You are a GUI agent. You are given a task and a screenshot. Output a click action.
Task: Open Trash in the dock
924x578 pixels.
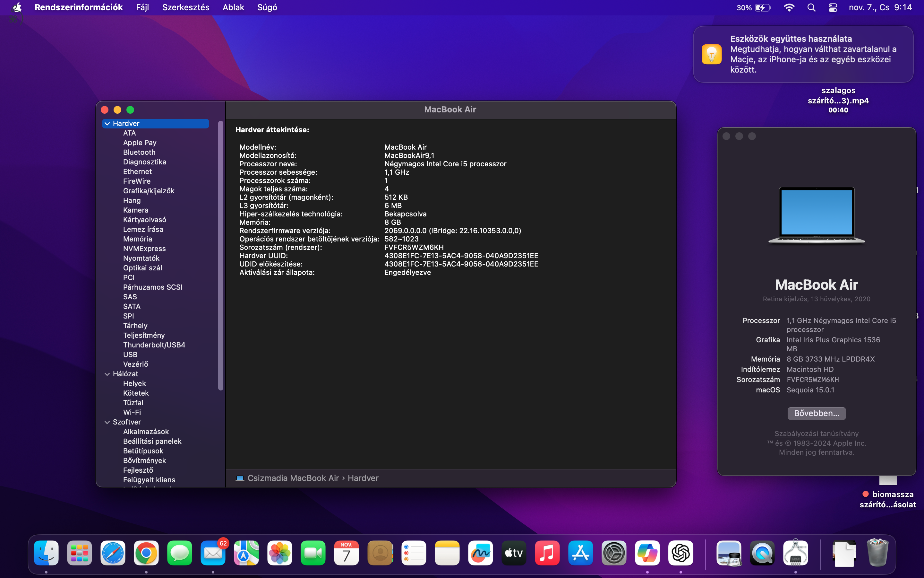click(x=877, y=553)
